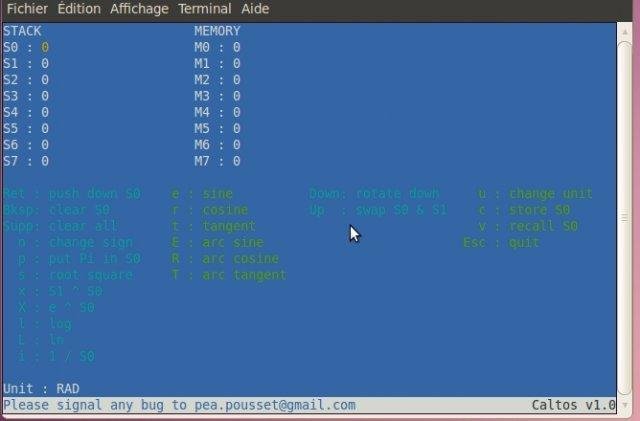Select the S4 : 0 stack row
This screenshot has width=640, height=421.
click(x=26, y=112)
